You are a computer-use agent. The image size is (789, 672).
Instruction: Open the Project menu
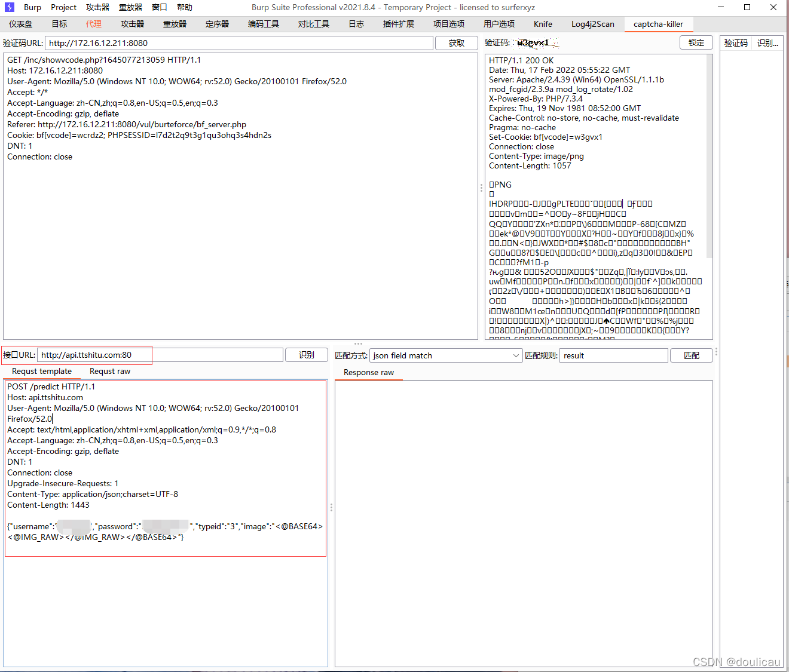pos(63,7)
